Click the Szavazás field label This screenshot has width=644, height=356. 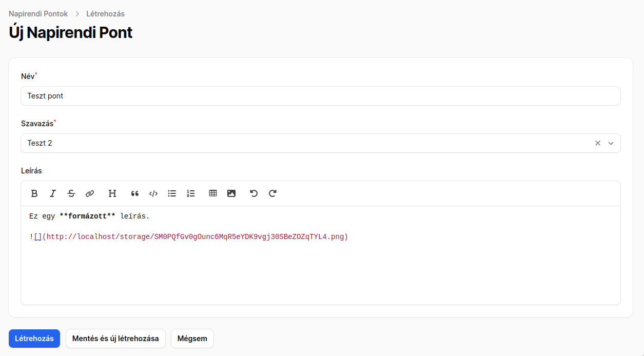[x=37, y=124]
